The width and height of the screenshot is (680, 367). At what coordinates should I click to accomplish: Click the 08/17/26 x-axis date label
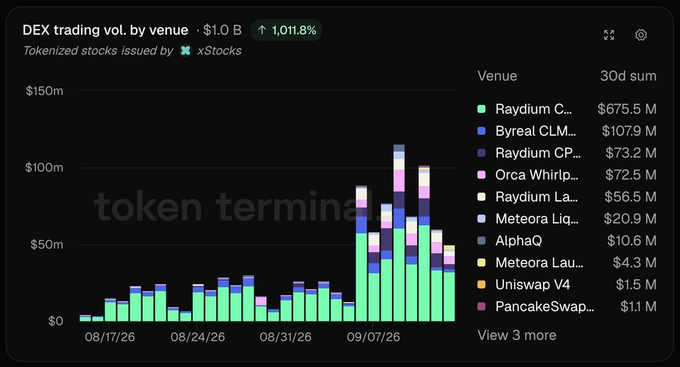tap(110, 337)
